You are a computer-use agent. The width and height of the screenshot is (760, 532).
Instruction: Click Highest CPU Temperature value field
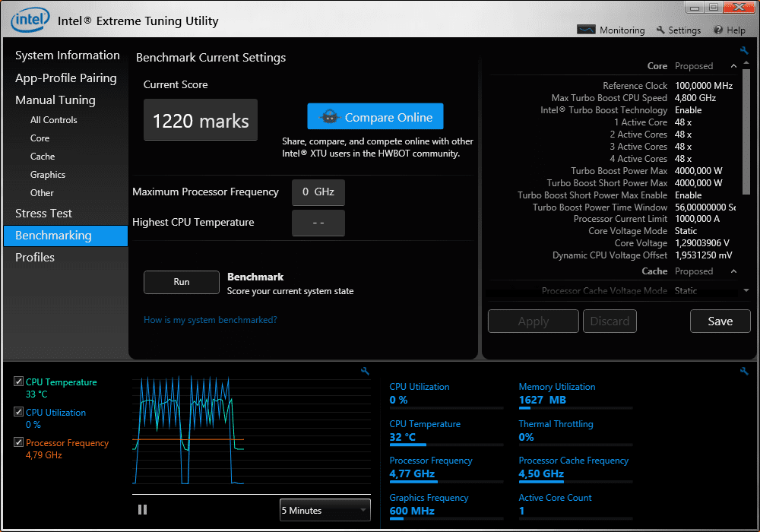(318, 223)
